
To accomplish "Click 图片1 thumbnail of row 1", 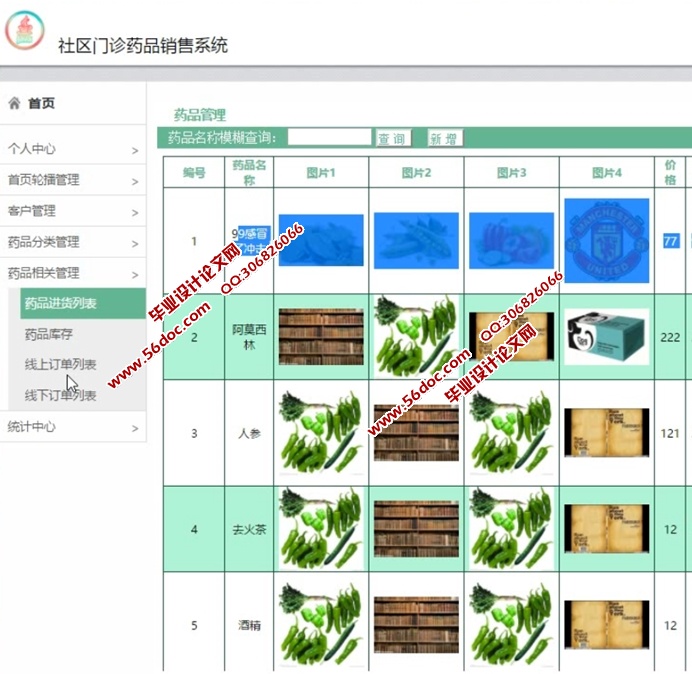I will (x=321, y=240).
